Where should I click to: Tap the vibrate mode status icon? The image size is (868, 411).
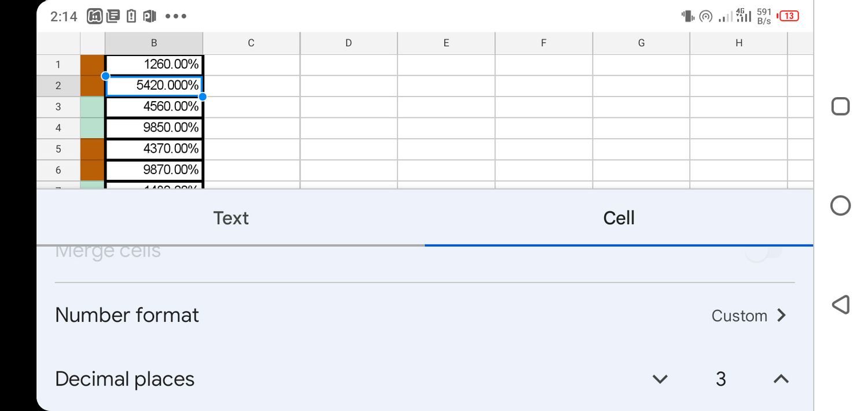[688, 16]
